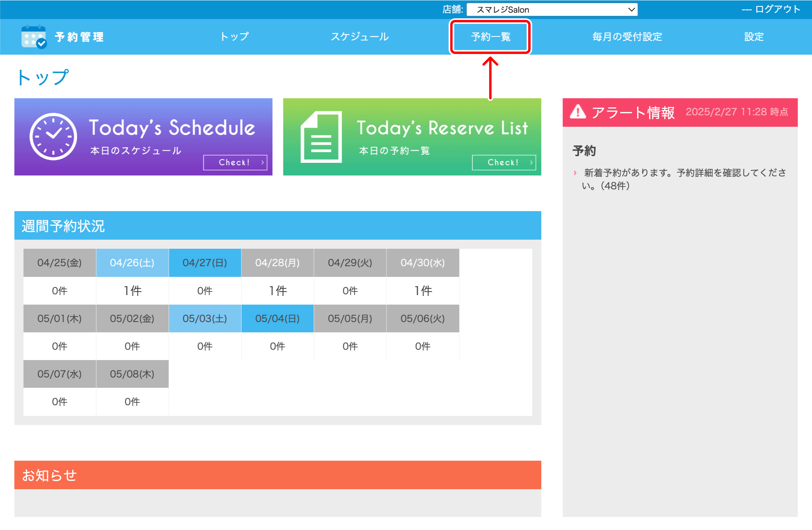Select the 04/27(日) date header

[x=205, y=263]
